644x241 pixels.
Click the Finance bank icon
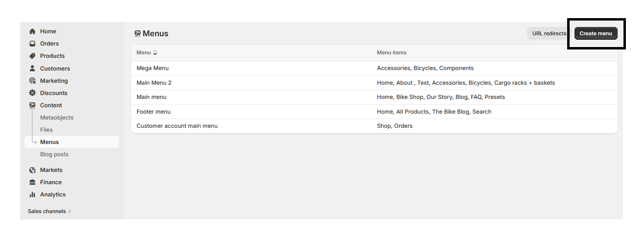32,182
